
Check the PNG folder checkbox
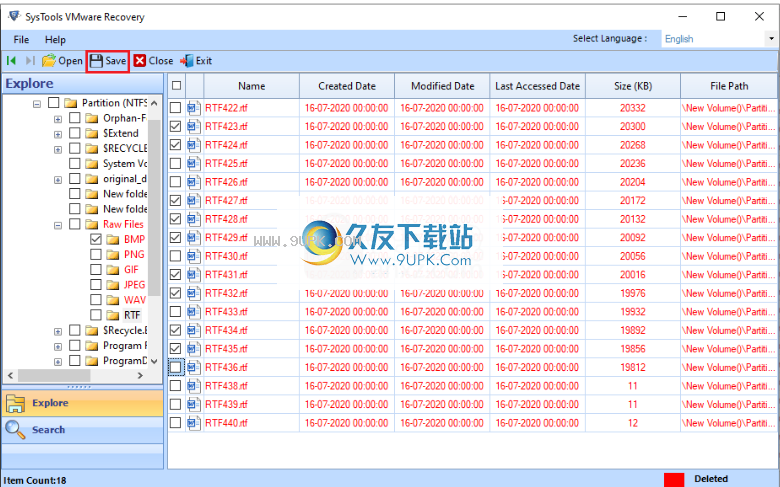pyautogui.click(x=96, y=255)
